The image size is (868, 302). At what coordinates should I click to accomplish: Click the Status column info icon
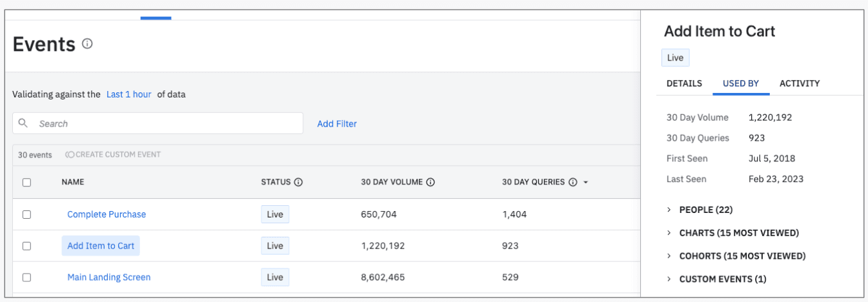[298, 183]
